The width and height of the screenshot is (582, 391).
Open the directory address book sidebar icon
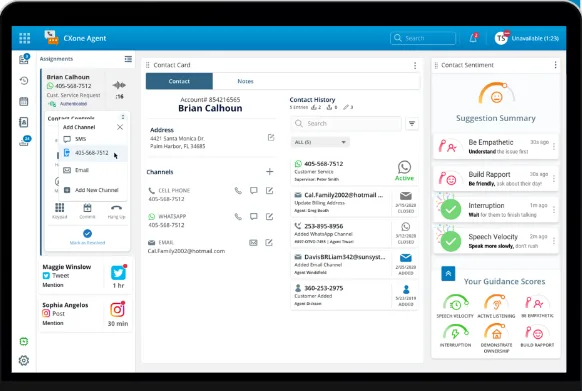tap(24, 122)
